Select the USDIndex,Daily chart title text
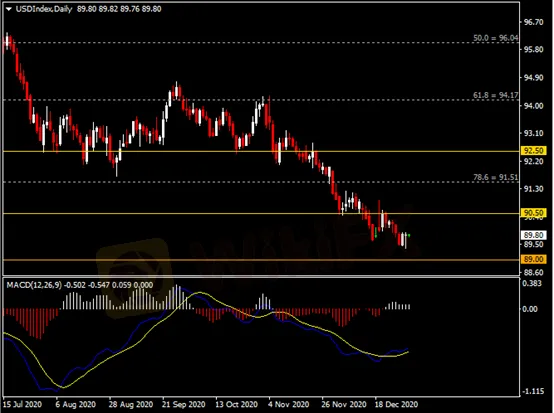The width and height of the screenshot is (554, 413). [x=44, y=9]
